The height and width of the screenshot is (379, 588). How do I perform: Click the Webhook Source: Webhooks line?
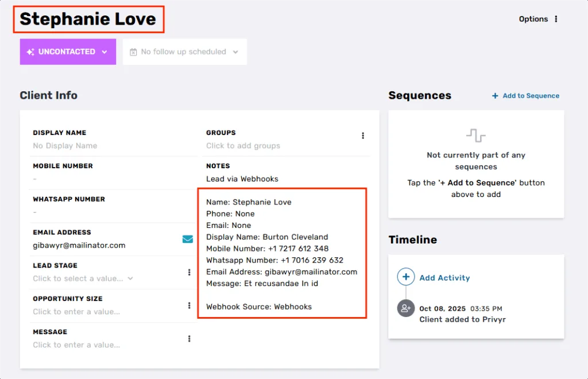pyautogui.click(x=259, y=307)
